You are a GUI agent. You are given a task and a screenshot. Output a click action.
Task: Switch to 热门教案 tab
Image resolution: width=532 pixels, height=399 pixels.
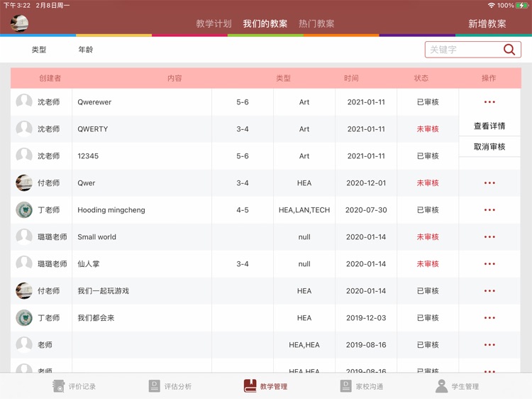click(316, 23)
